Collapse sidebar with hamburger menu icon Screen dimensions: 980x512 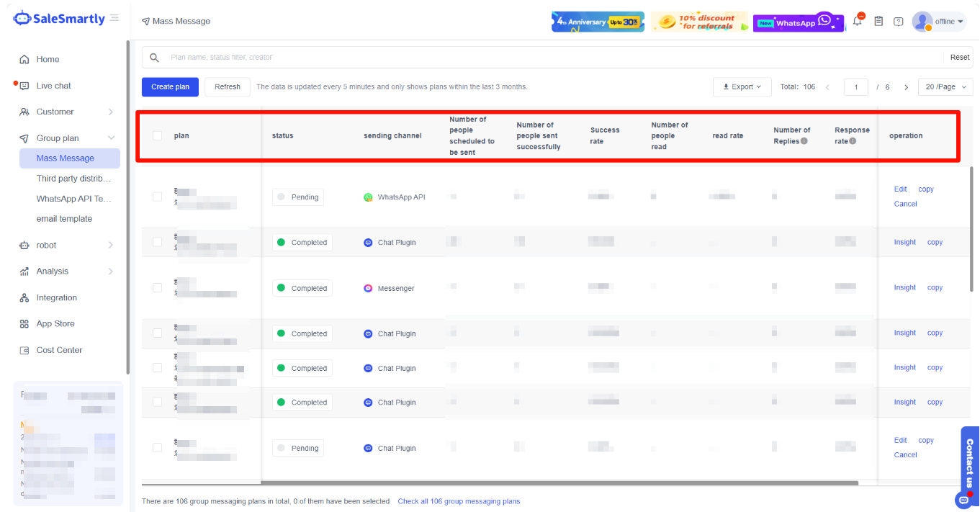tap(114, 18)
